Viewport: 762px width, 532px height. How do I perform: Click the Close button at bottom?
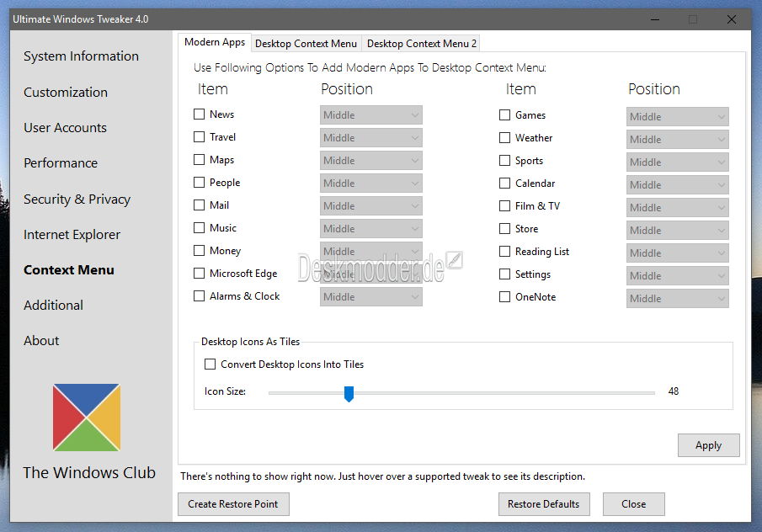[634, 504]
